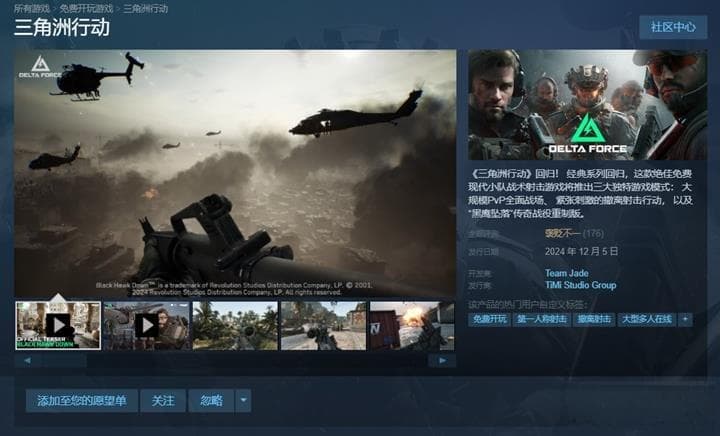
Task: Click the 大型多人在线 tag
Action: (647, 319)
